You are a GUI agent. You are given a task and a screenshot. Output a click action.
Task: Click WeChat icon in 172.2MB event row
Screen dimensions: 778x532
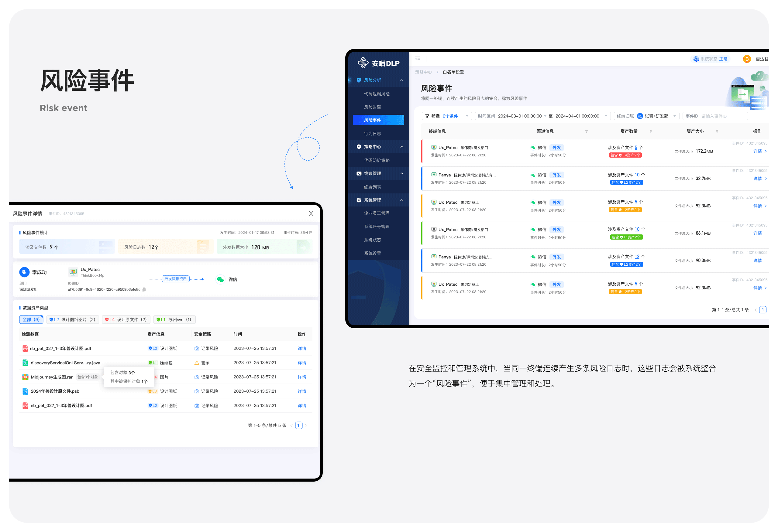(x=533, y=148)
